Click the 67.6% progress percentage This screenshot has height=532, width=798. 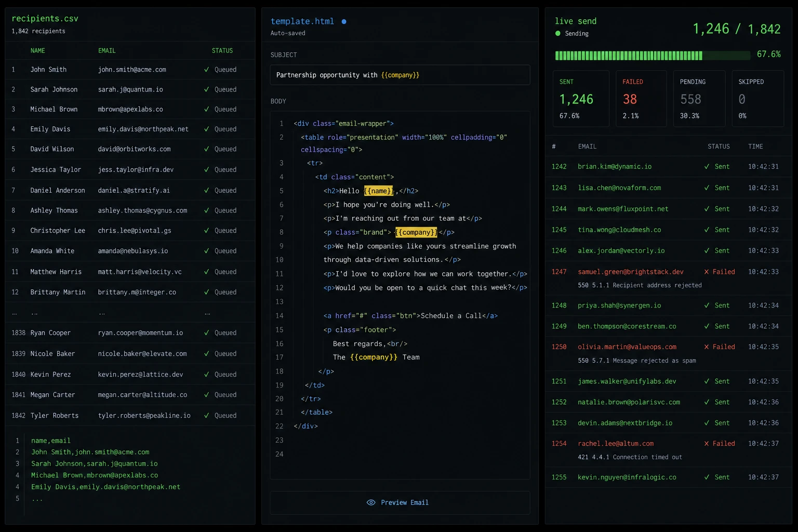[x=769, y=54]
